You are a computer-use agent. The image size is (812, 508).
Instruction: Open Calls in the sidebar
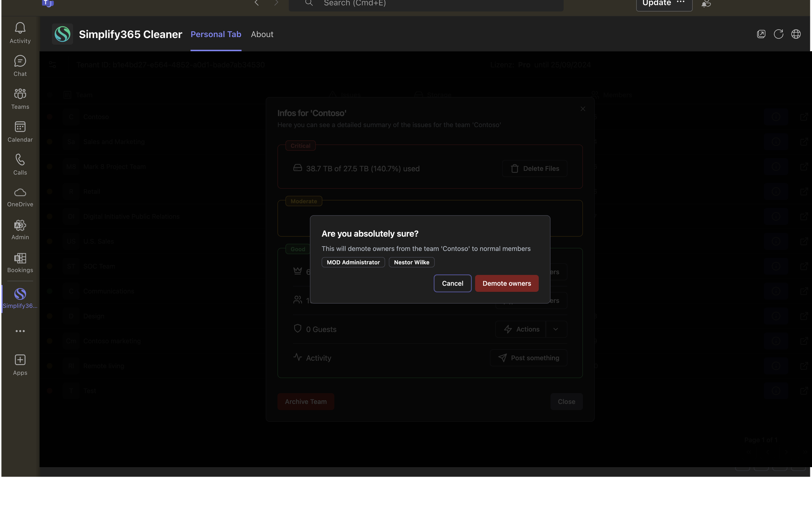[x=20, y=165]
